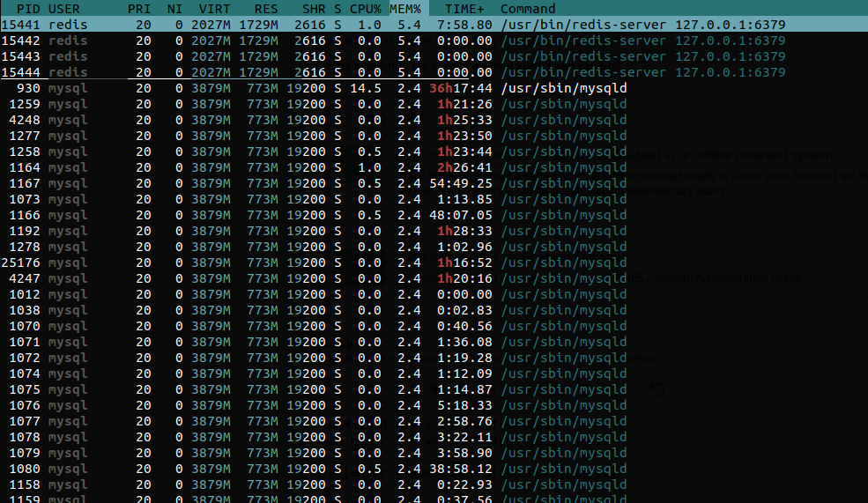Select mysql thread row PID 1278
This screenshot has width=868, height=503.
coord(434,247)
